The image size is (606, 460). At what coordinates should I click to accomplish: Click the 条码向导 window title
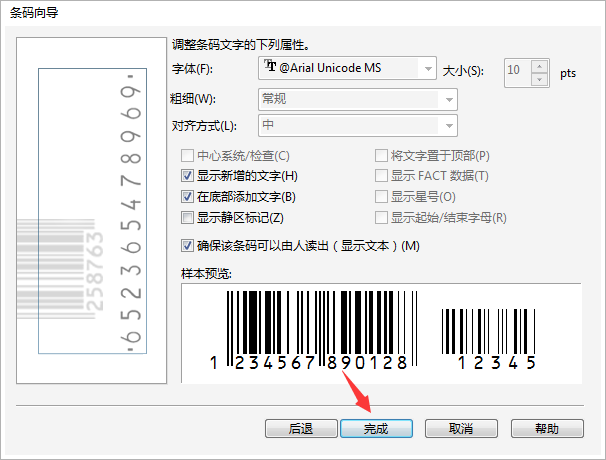(x=34, y=13)
